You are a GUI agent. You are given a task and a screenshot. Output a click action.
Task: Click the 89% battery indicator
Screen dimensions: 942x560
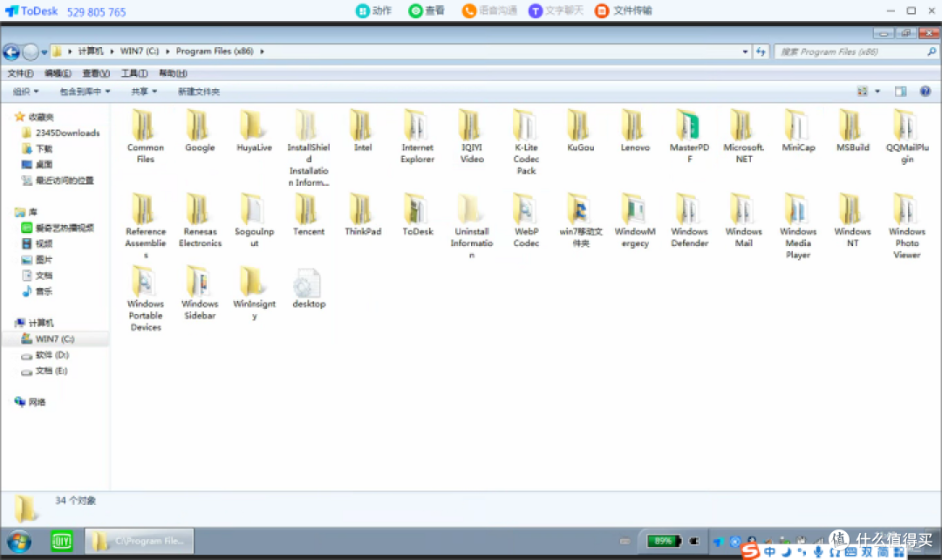[663, 542]
